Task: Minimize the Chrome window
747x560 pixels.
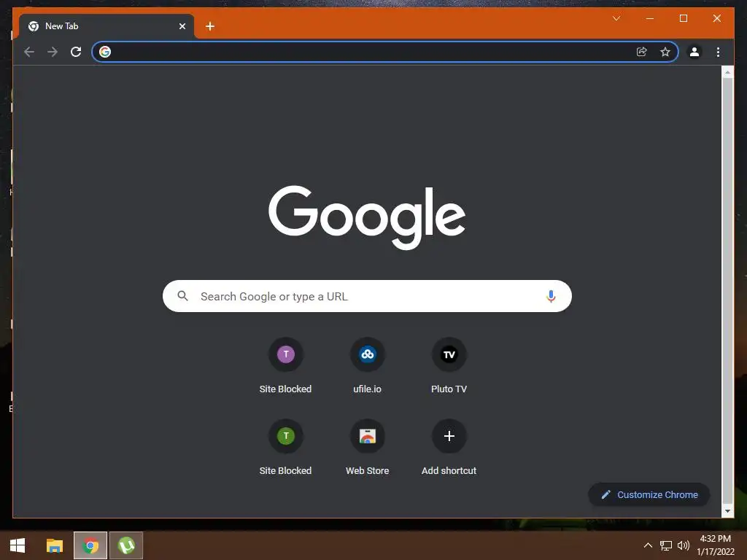Action: point(650,18)
